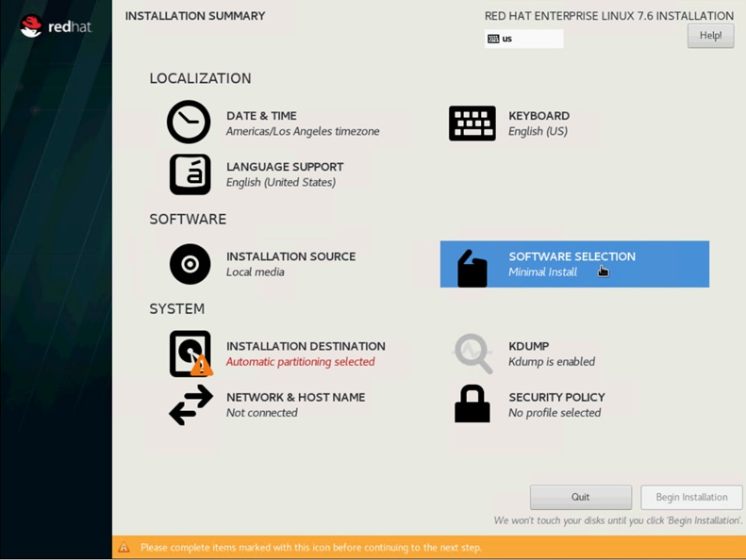Click the 'us' keyboard layout indicator
This screenshot has height=560, width=746.
(523, 39)
